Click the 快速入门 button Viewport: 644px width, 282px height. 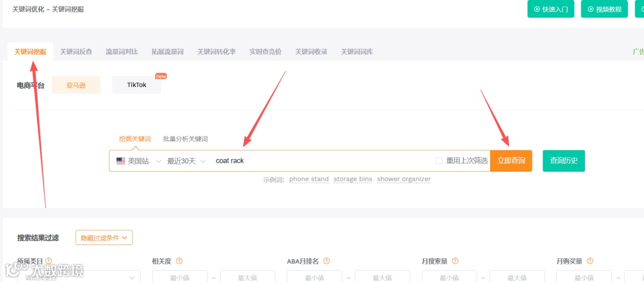[x=550, y=9]
